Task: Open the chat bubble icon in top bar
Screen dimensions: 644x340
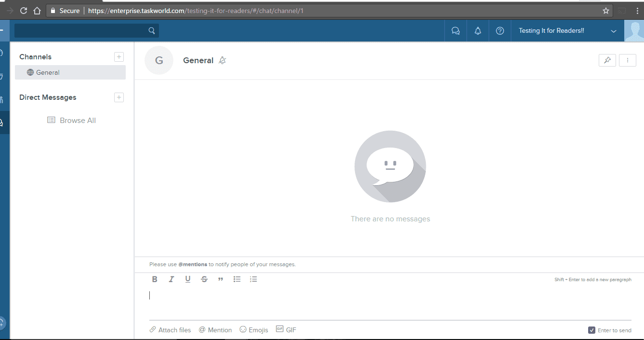Action: (455, 30)
